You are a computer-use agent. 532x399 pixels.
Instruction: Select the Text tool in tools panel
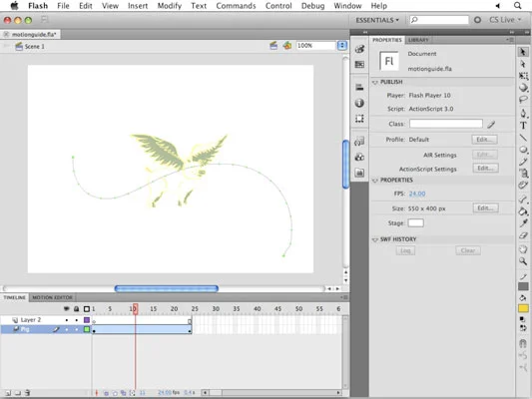click(x=523, y=126)
